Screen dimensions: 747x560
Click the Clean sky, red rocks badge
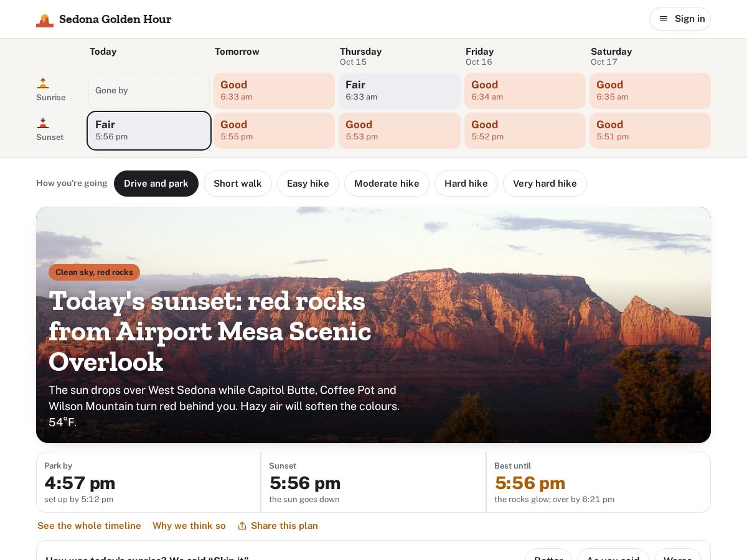94,272
